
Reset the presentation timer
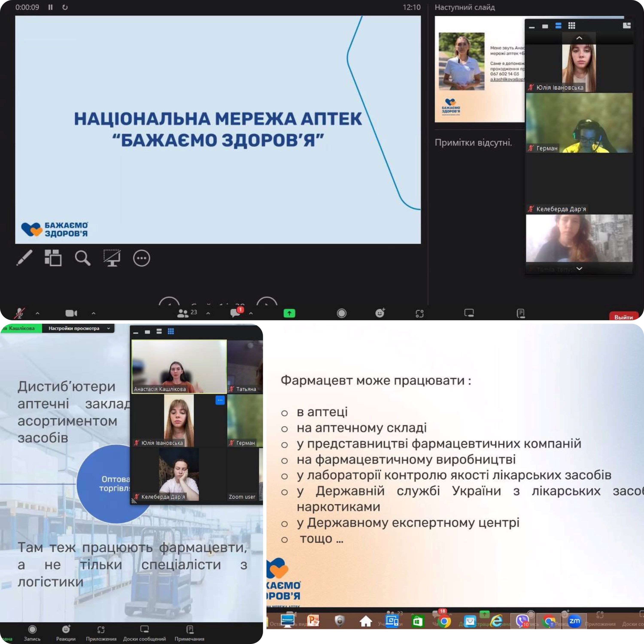[65, 7]
